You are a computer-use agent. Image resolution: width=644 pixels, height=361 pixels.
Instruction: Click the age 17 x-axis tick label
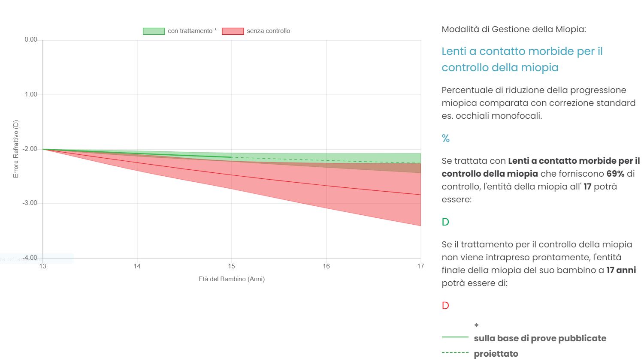[x=420, y=266]
